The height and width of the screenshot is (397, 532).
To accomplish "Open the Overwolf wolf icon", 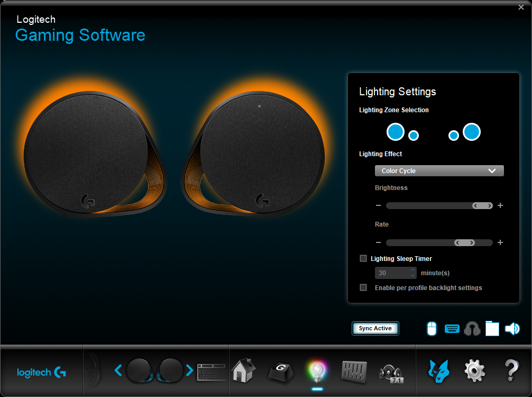I will (439, 371).
